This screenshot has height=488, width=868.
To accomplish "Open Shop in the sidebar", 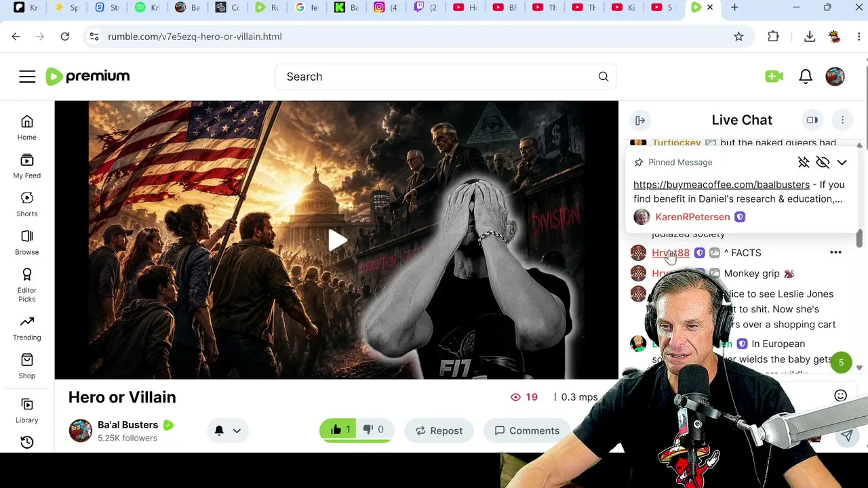I will pyautogui.click(x=27, y=366).
